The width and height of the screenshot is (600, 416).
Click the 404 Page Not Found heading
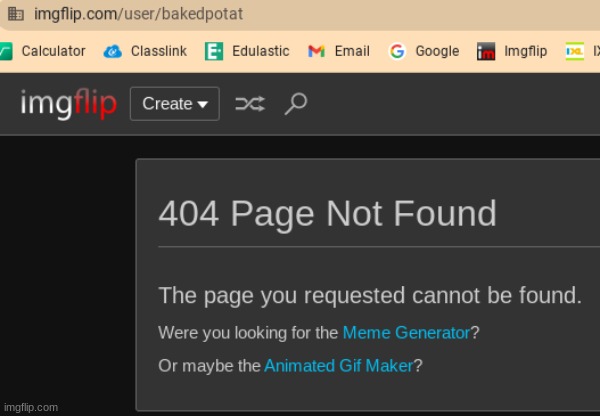click(x=327, y=213)
